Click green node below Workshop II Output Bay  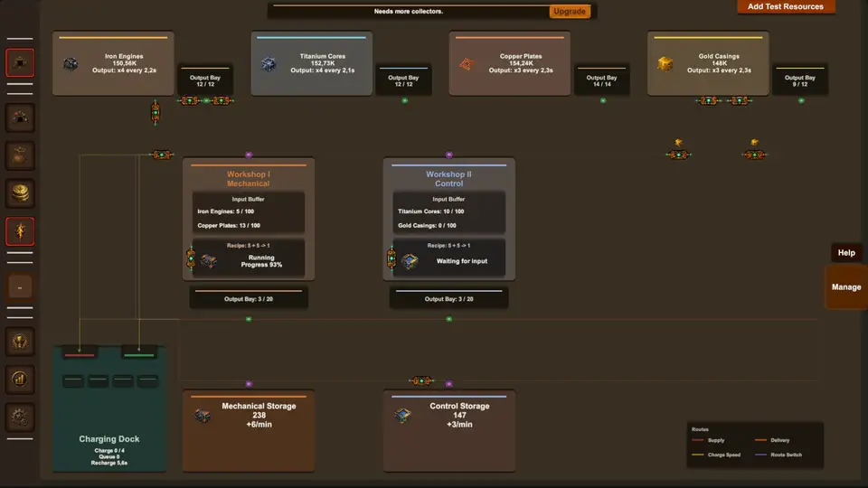pyautogui.click(x=449, y=319)
